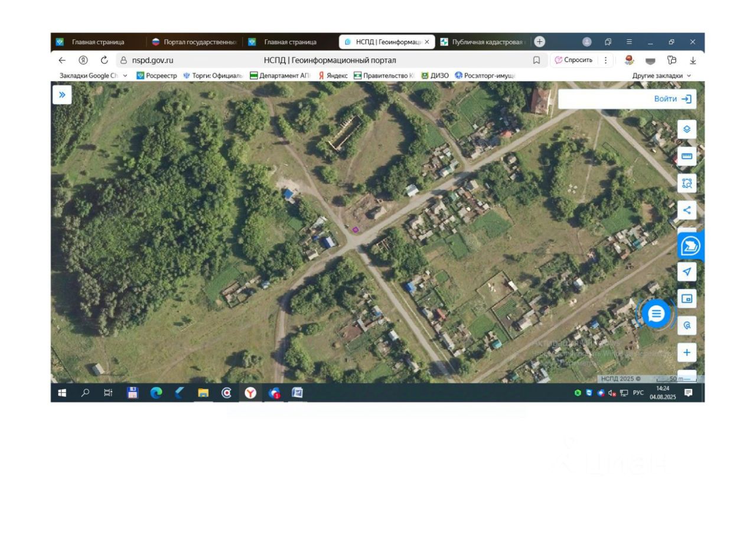Open the Росэлторг-имущество bookmark
This screenshot has width=756, height=534.
pyautogui.click(x=485, y=76)
